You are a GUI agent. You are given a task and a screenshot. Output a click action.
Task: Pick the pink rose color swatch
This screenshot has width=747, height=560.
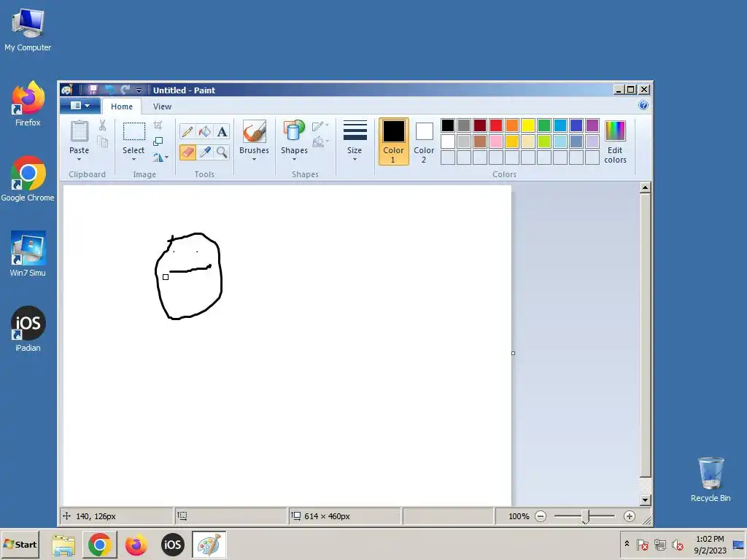(496, 141)
